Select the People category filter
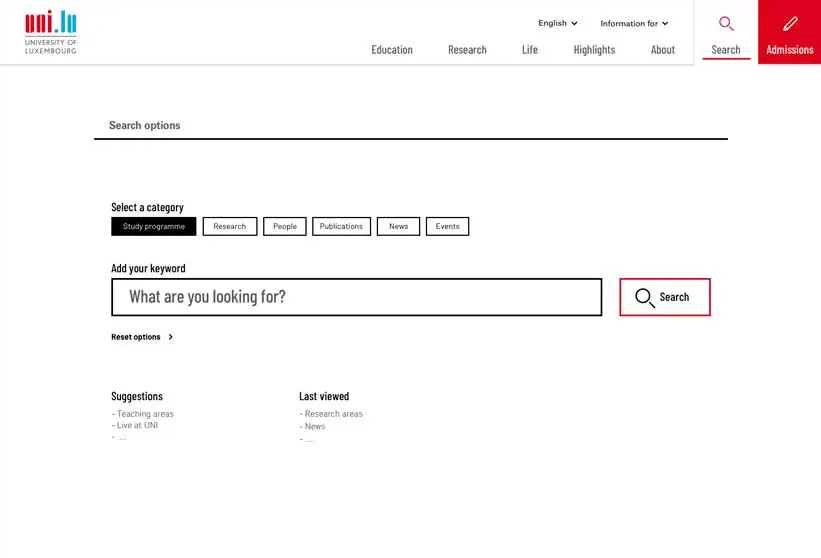The image size is (821, 558). click(285, 227)
